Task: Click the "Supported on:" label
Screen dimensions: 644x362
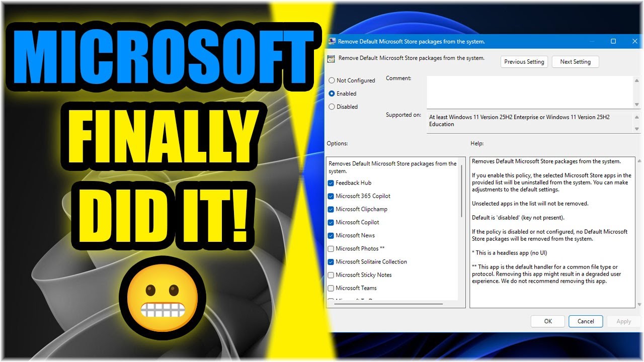Action: (403, 115)
